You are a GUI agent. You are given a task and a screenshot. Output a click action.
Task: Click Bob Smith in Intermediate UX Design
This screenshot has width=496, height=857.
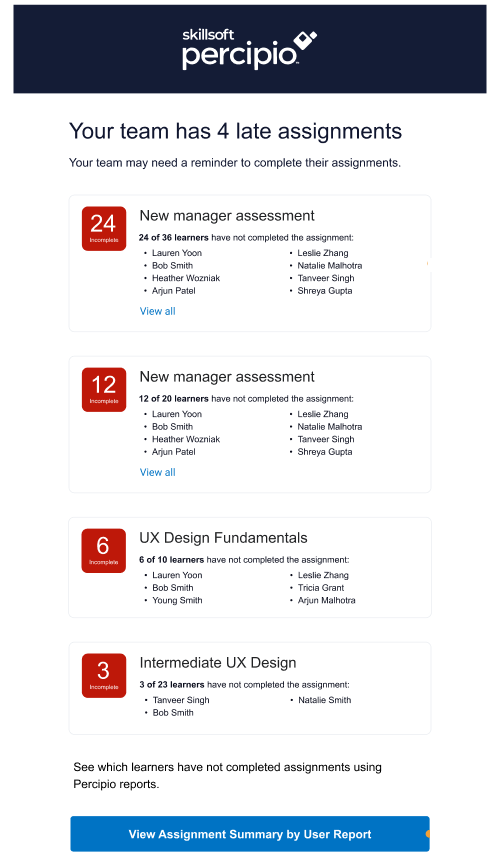pyautogui.click(x=173, y=713)
